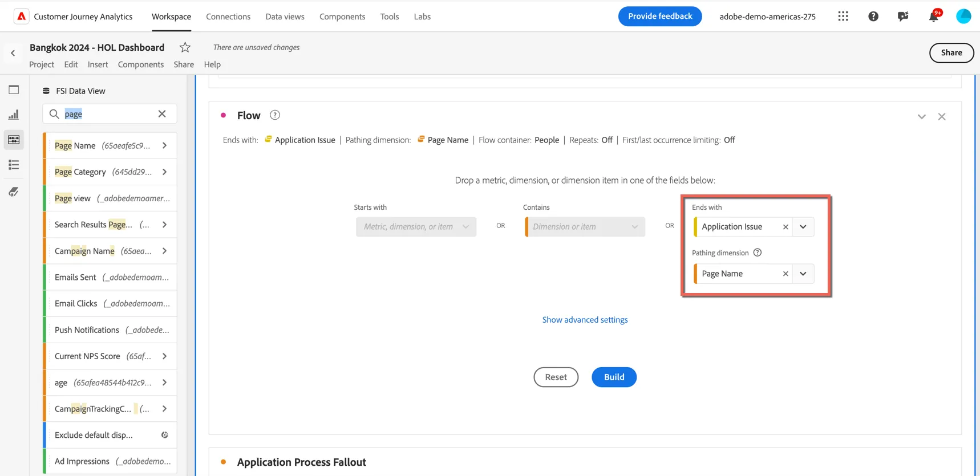Clear the component search field

tap(162, 114)
